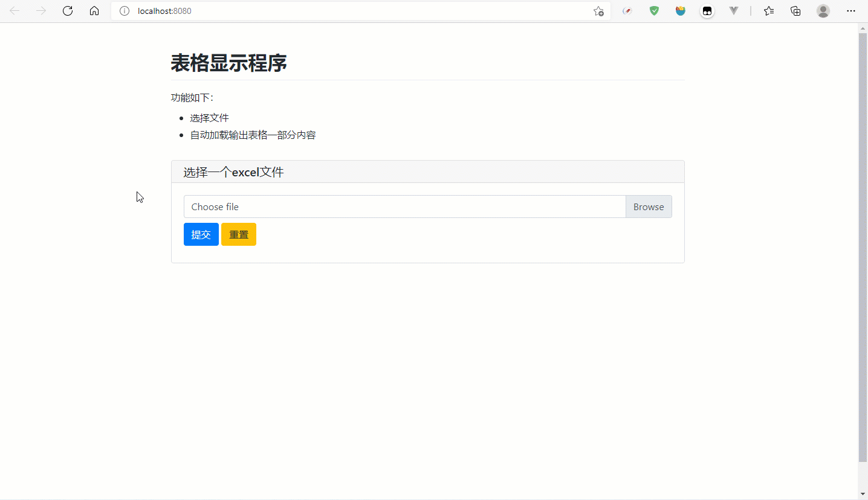Open the Favorites list icon
Image resolution: width=868 pixels, height=500 pixels.
[769, 11]
